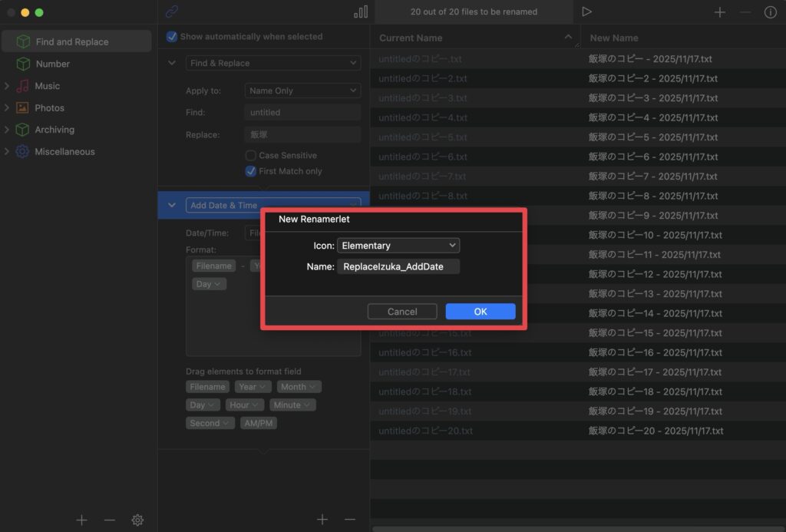Viewport: 786px width, 532px height.
Task: Open the bar chart statistics icon
Action: click(x=360, y=12)
